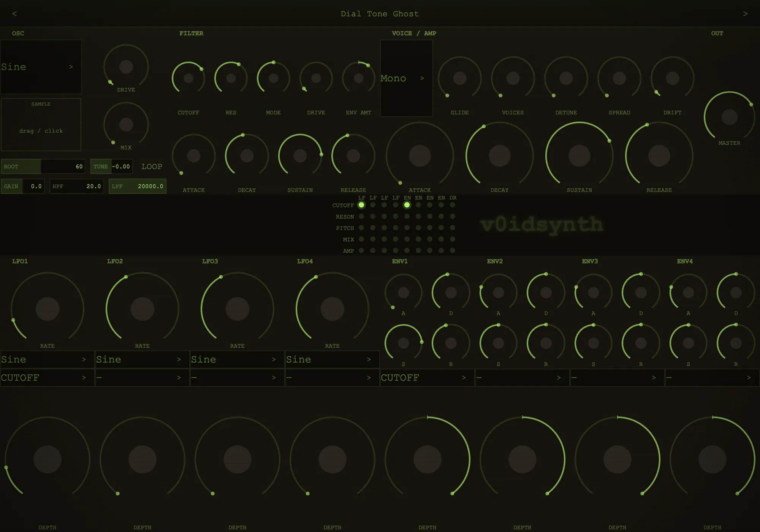This screenshot has height=532, width=760.
Task: Disable first EN to CUTOFF matrix dot
Action: 407,205
